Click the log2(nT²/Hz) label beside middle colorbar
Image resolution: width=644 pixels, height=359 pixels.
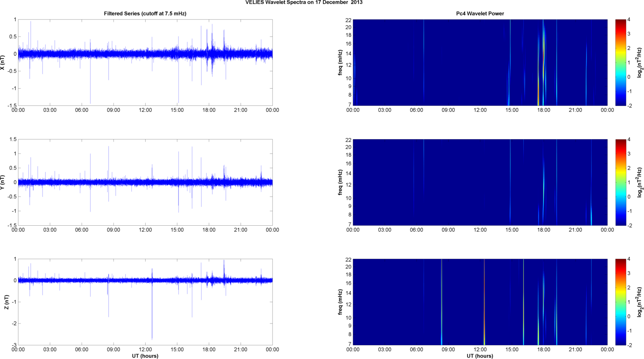(640, 182)
